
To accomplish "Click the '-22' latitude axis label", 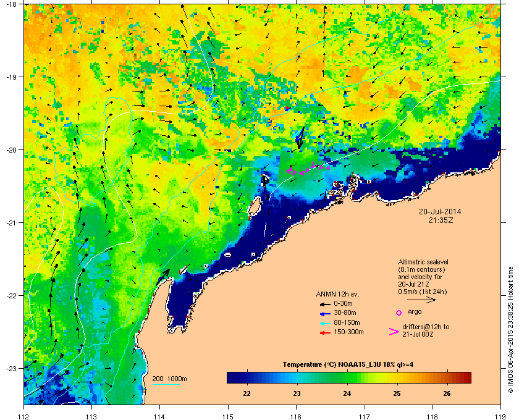I will pos(11,295).
